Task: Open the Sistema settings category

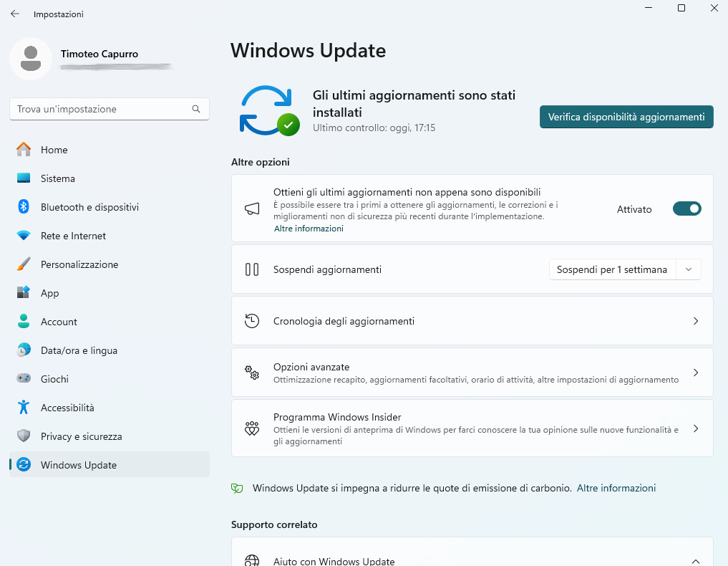Action: 110,178
